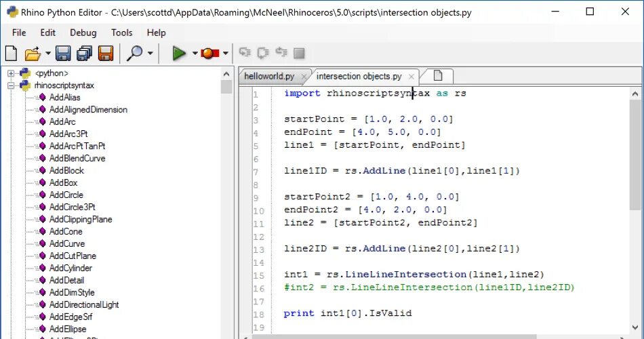This screenshot has height=339, width=644.
Task: Open the Help menu
Action: click(156, 33)
